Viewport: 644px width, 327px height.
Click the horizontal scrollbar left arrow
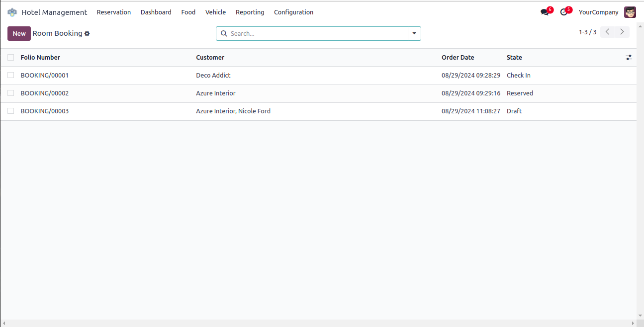click(3, 324)
